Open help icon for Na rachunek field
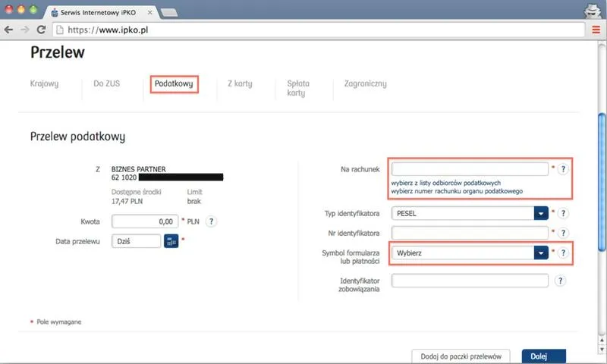Viewport: 607px width, 364px height. (x=563, y=169)
